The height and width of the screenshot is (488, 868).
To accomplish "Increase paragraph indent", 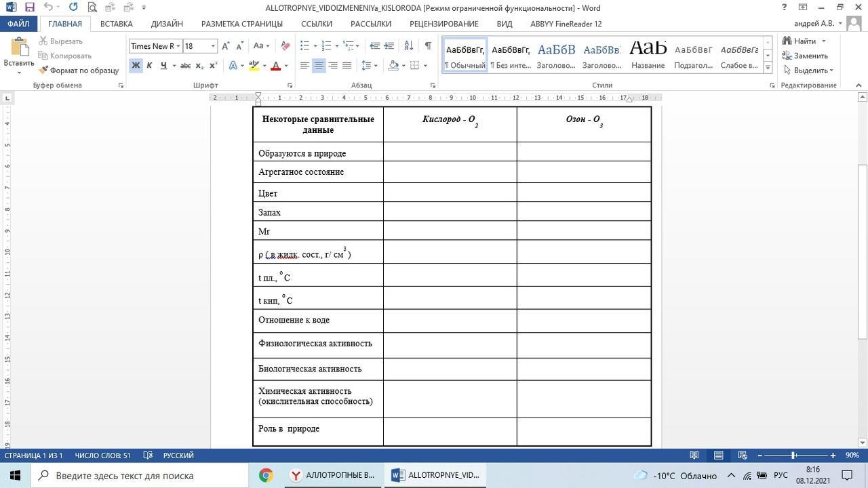I will coord(389,46).
